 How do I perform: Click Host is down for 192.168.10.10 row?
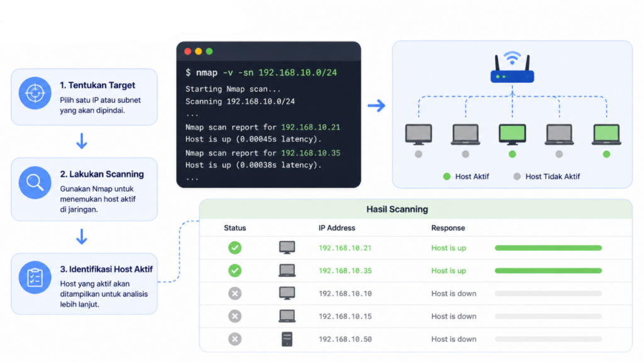pos(454,293)
